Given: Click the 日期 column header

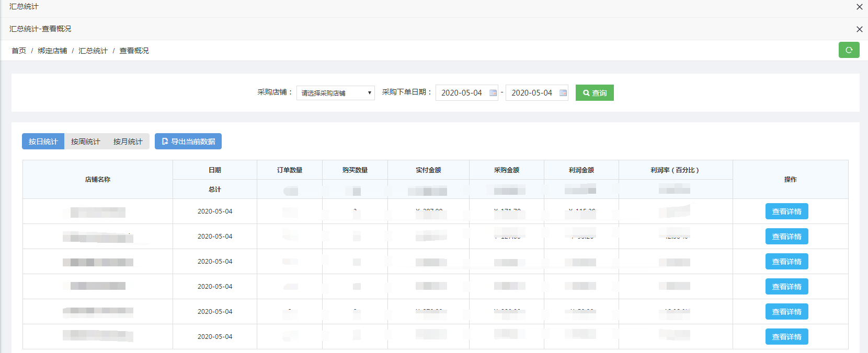Looking at the screenshot, I should pos(215,170).
